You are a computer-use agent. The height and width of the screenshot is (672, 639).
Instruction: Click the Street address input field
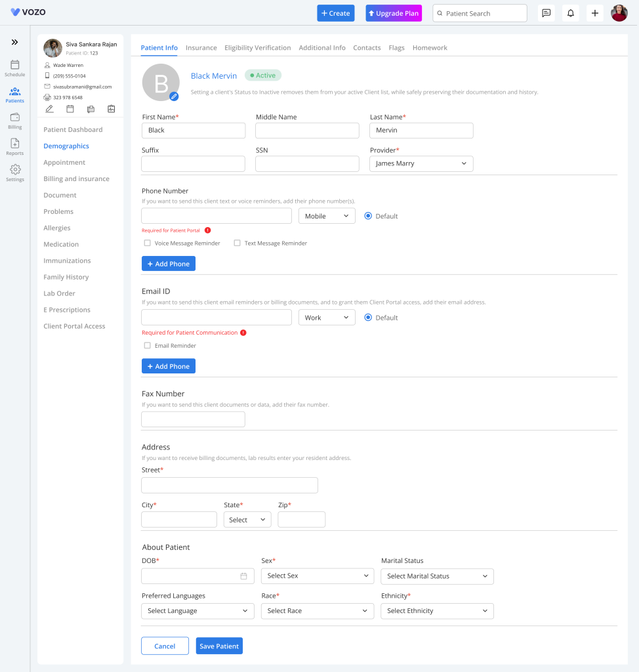pyautogui.click(x=230, y=485)
